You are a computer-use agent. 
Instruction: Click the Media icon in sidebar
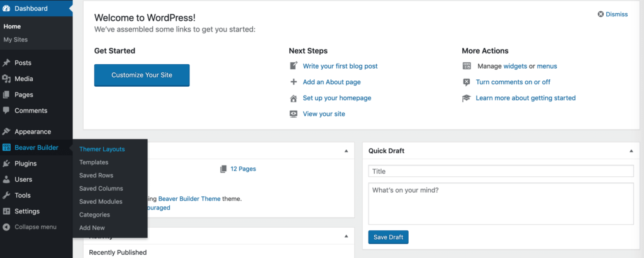6,79
